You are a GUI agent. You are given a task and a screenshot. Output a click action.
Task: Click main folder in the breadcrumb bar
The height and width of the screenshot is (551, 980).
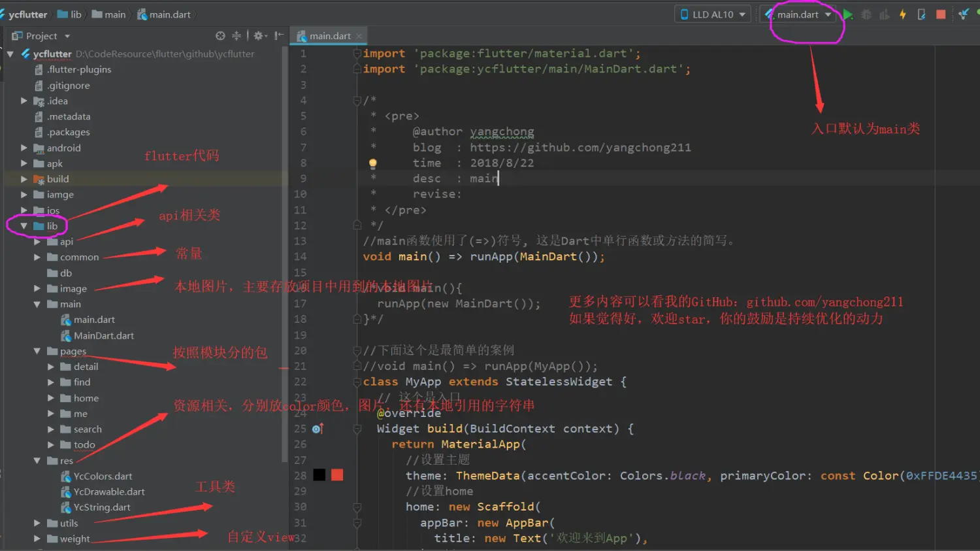108,14
